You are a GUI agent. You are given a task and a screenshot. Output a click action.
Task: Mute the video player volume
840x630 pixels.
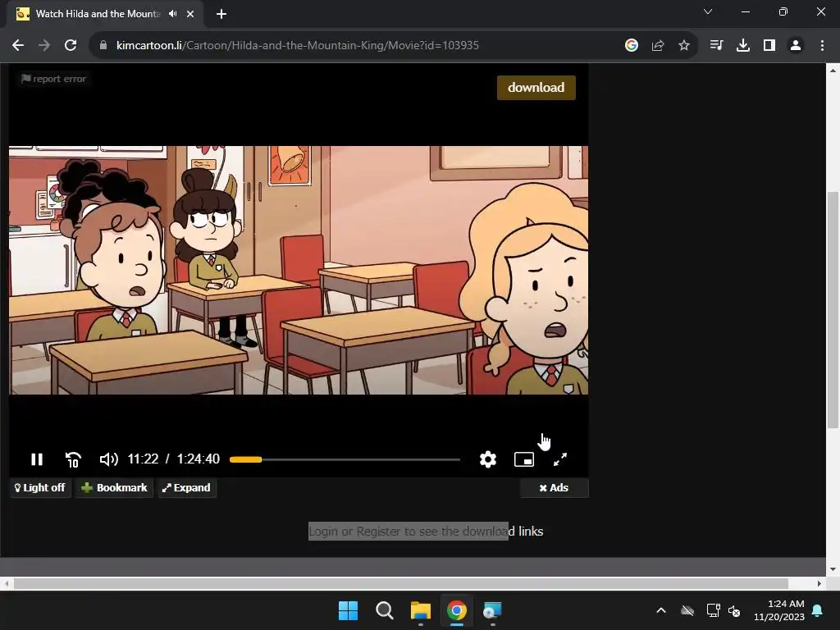click(x=109, y=459)
